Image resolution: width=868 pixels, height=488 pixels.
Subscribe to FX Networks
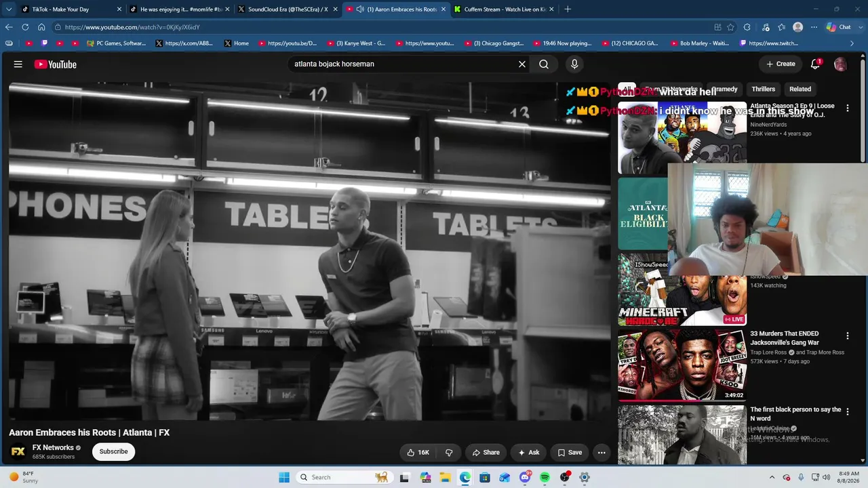point(114,452)
